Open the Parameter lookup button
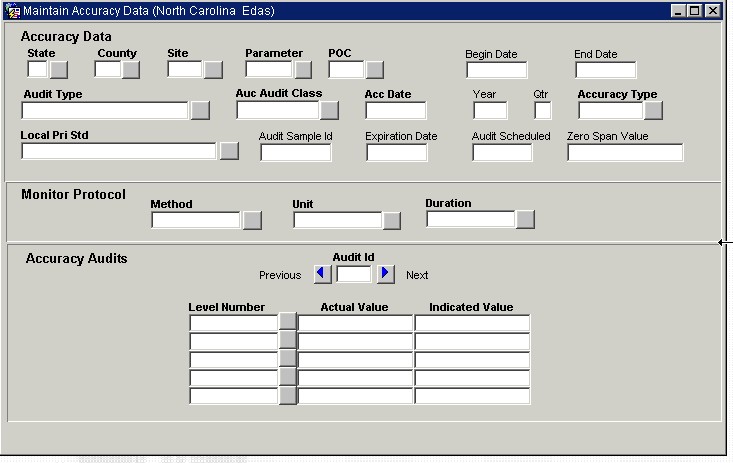 coord(303,70)
